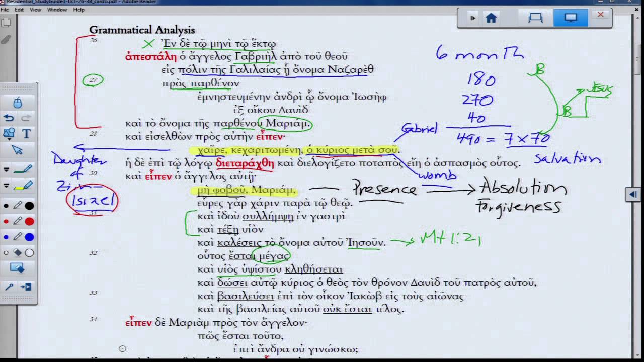This screenshot has height=362, width=644.
Task: Select thin black pen dot
Action: point(6,206)
